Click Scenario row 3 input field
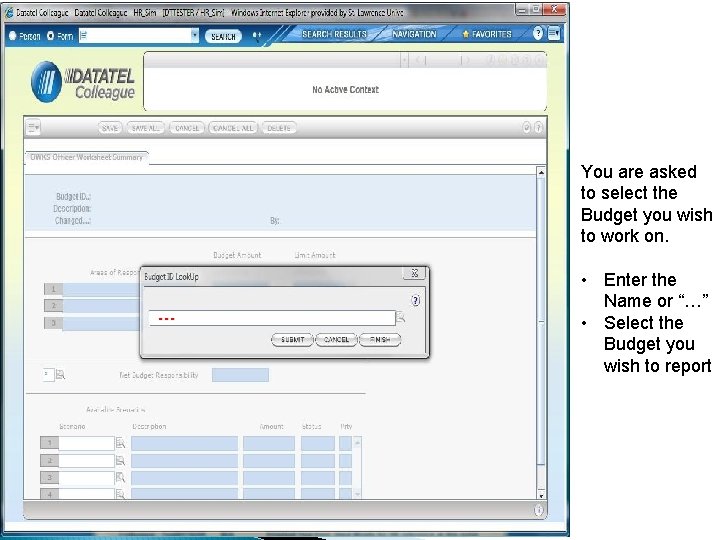Viewport: 720px width, 540px height. pos(86,478)
